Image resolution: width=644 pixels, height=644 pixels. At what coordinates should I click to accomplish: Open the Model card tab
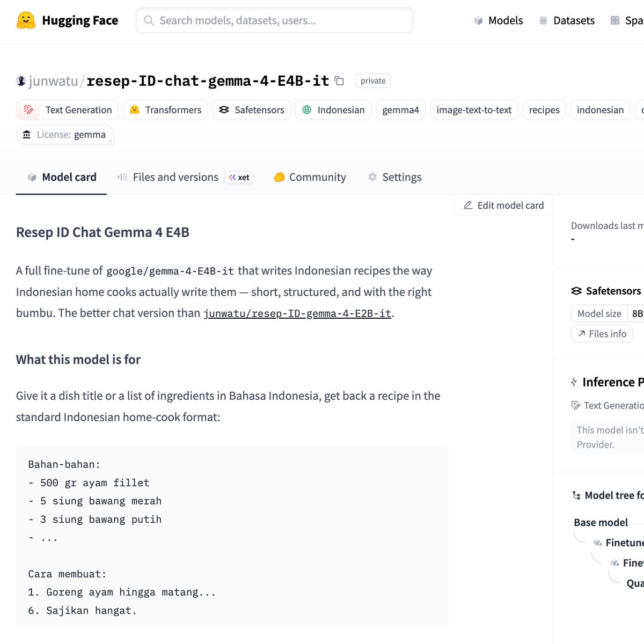point(61,177)
